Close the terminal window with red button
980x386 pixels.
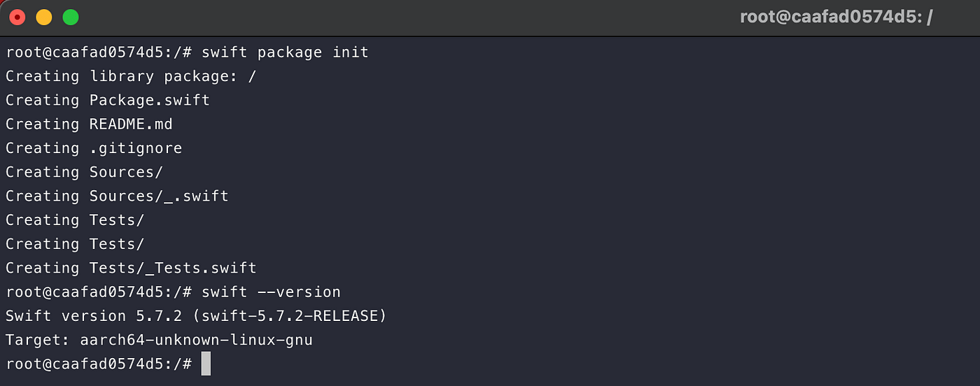[x=17, y=17]
